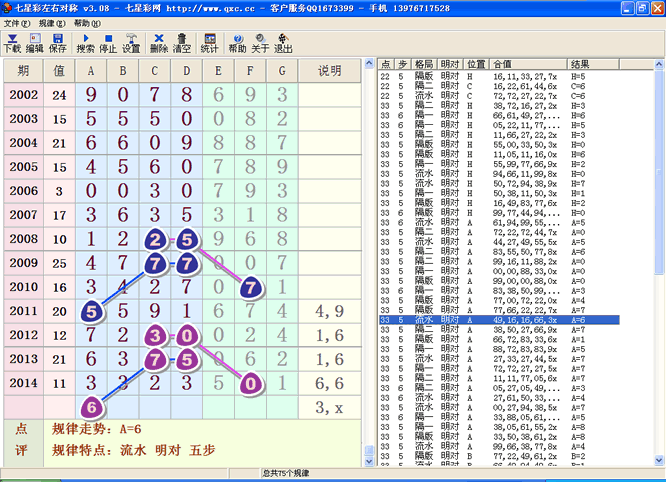666x482 pixels.
Task: Click the application icon in the title bar
Action: [7, 8]
